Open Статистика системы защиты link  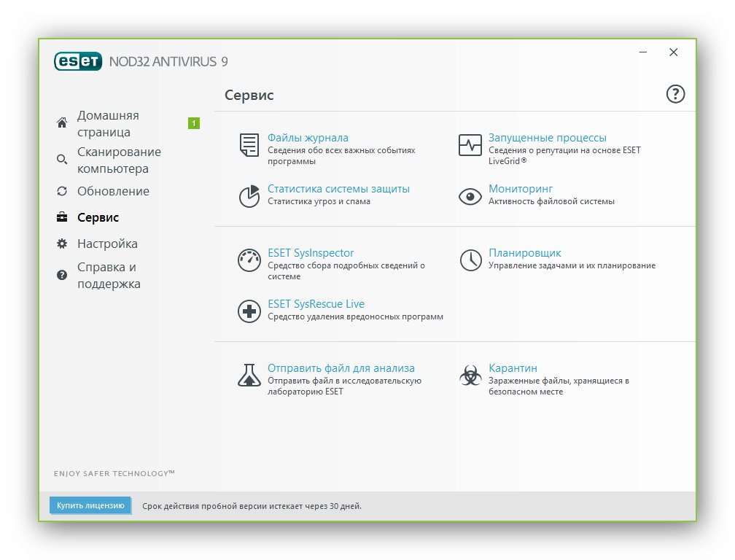click(338, 189)
